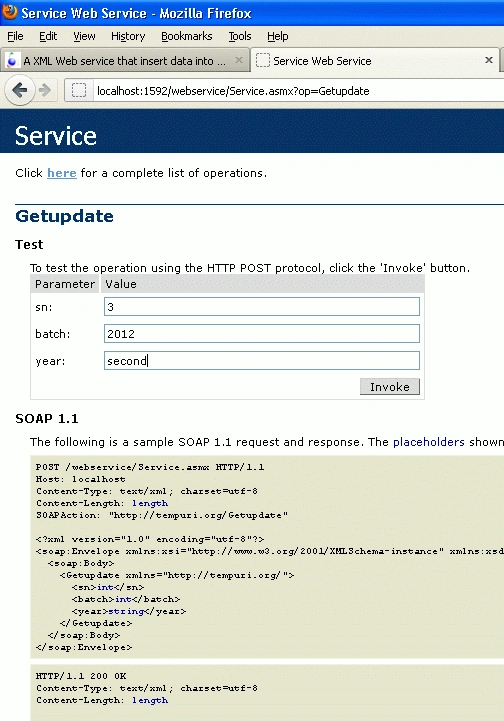This screenshot has height=721, width=504.
Task: Click the URL address bar text
Action: (233, 91)
